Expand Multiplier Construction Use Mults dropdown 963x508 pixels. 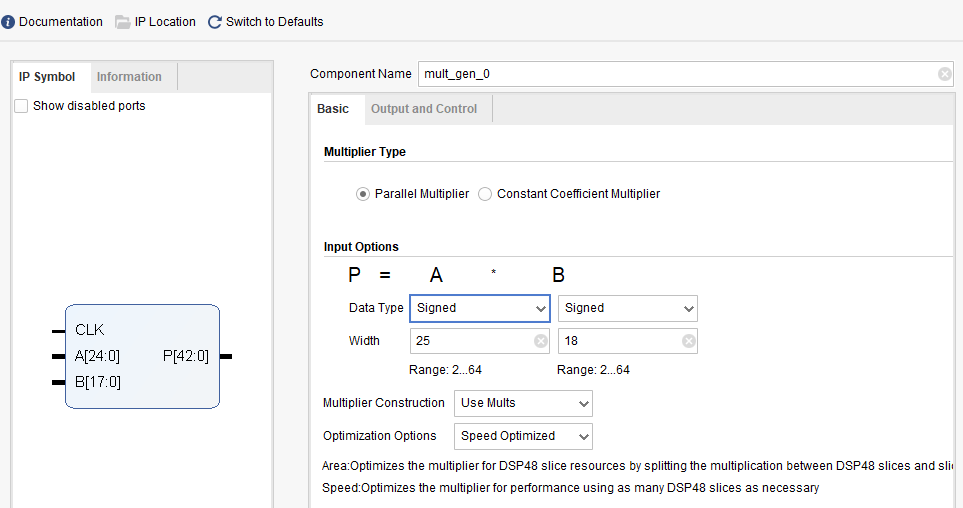(523, 403)
